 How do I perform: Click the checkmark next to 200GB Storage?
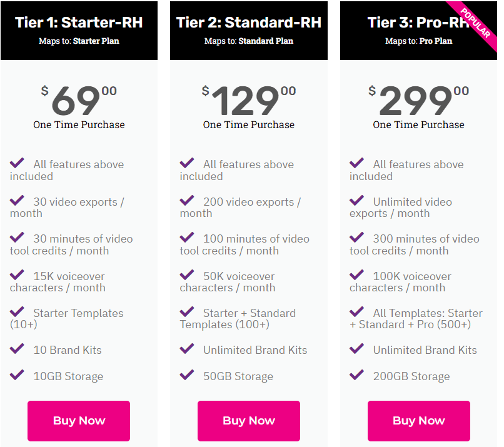[x=356, y=374]
